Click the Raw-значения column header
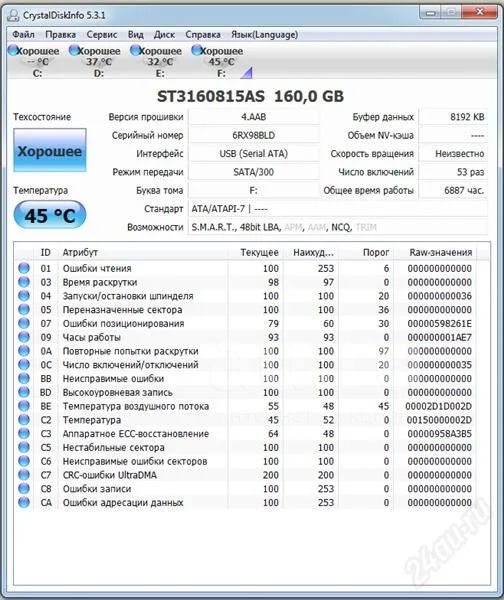504x600 pixels. coord(441,253)
